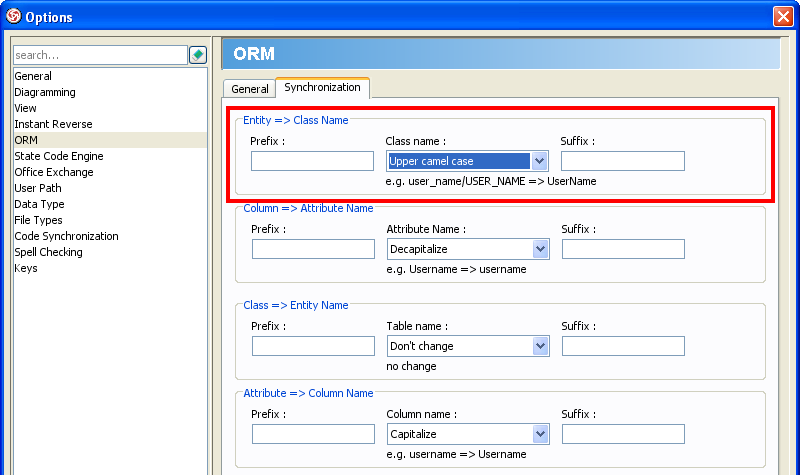Image resolution: width=800 pixels, height=475 pixels.
Task: Click the Options window logo icon
Action: coord(13,16)
